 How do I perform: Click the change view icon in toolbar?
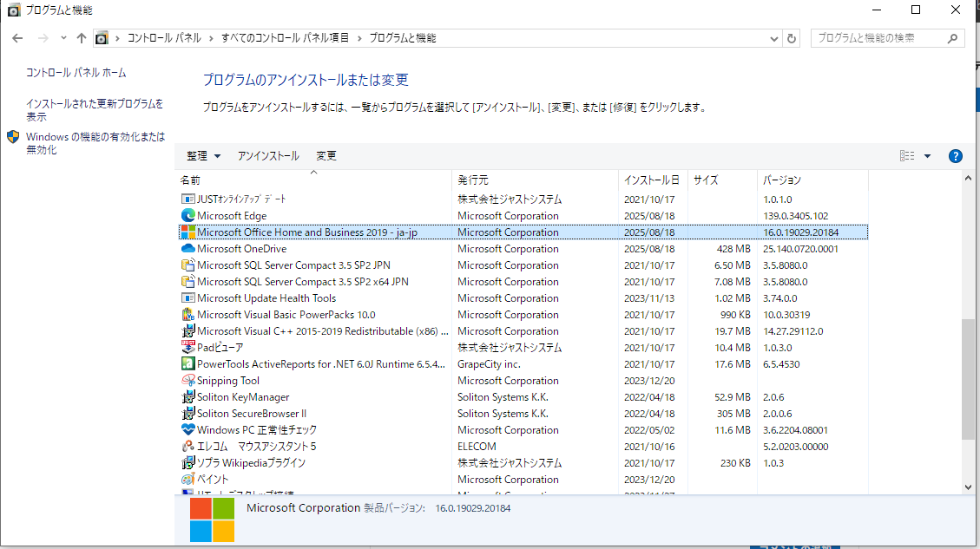[x=907, y=156]
